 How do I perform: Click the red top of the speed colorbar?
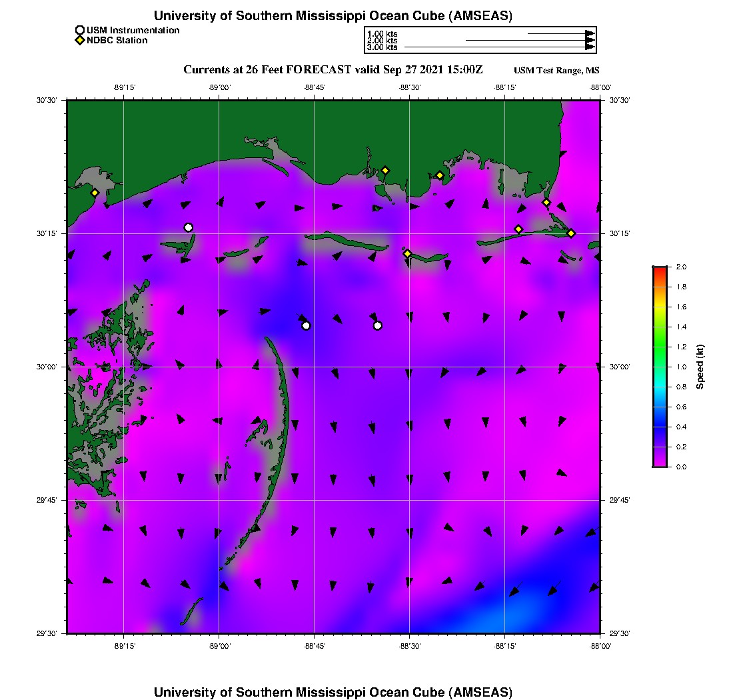click(x=660, y=269)
